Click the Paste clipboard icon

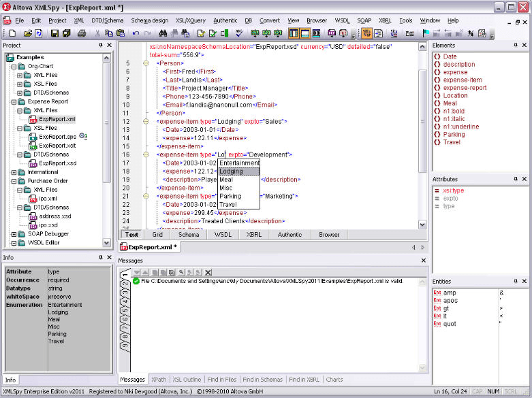coord(120,33)
